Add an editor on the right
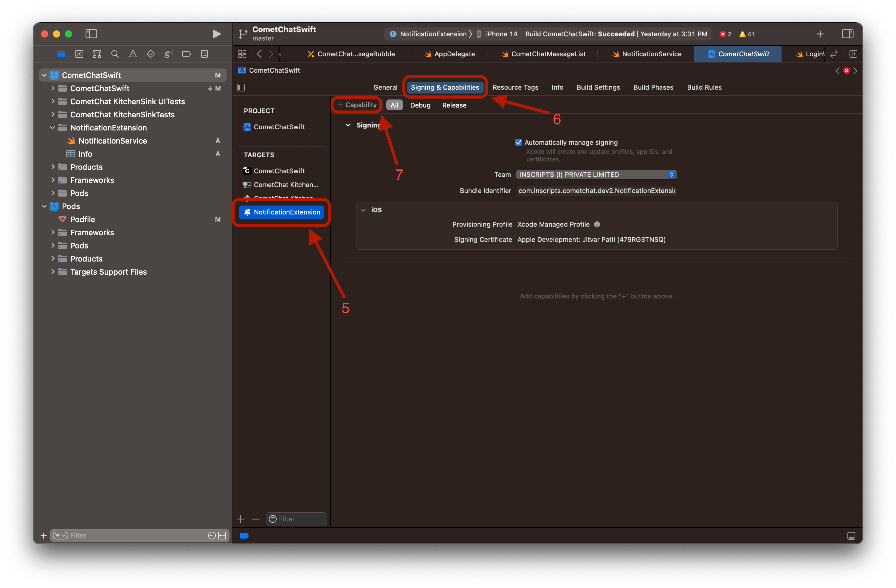896x588 pixels. point(853,54)
